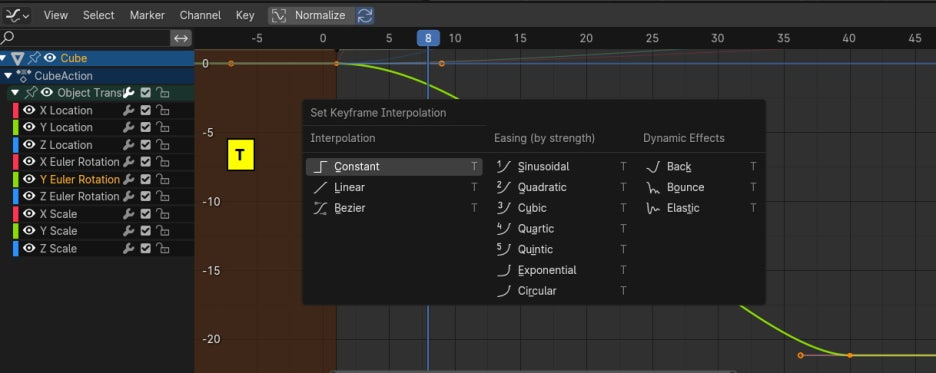936x373 pixels.
Task: Uncheck the Y Scale mute checkbox
Action: tap(145, 231)
